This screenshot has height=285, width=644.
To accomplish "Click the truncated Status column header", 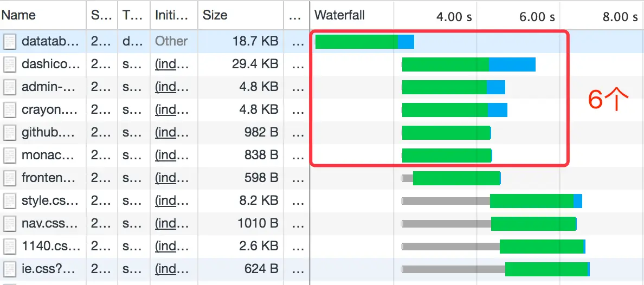I will (101, 15).
